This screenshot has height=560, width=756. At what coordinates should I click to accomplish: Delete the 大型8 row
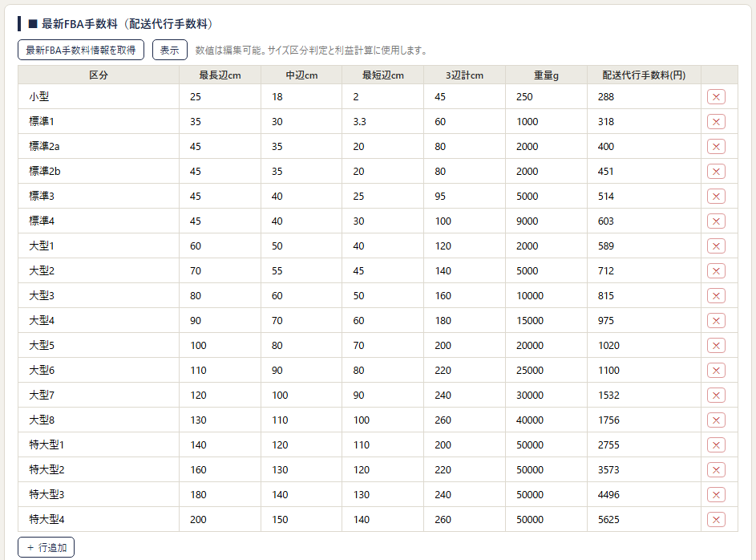click(x=716, y=420)
